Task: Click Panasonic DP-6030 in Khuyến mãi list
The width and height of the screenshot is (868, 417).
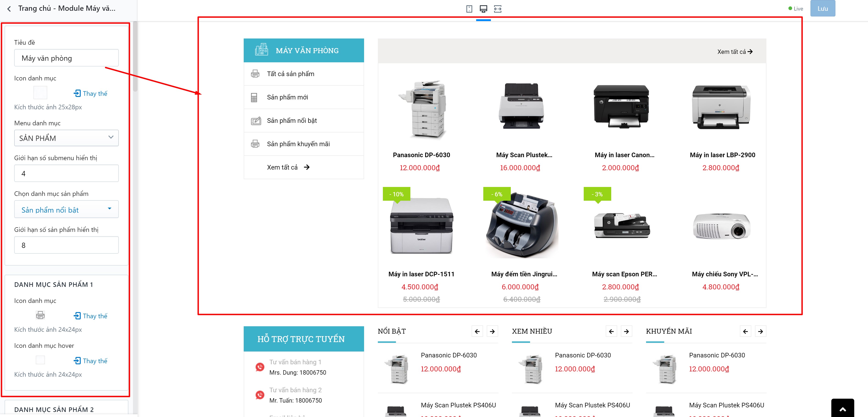Action: click(717, 355)
